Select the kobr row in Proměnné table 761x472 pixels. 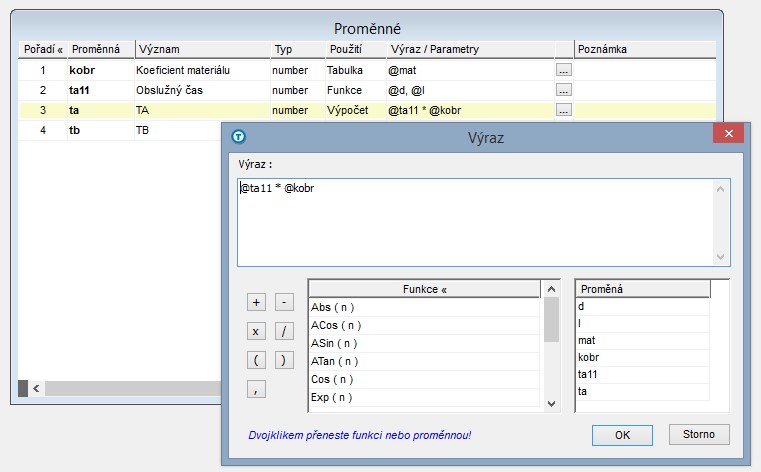[367, 70]
